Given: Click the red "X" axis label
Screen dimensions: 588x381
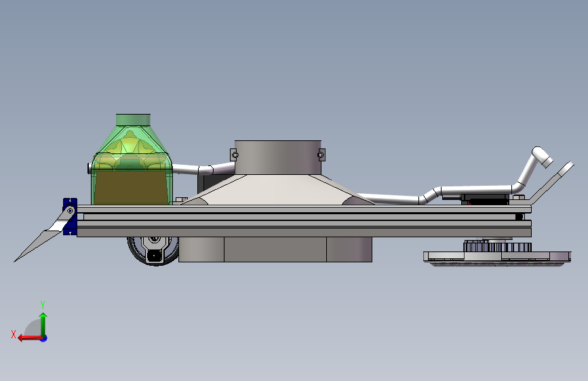Looking at the screenshot, I should click(x=14, y=334).
